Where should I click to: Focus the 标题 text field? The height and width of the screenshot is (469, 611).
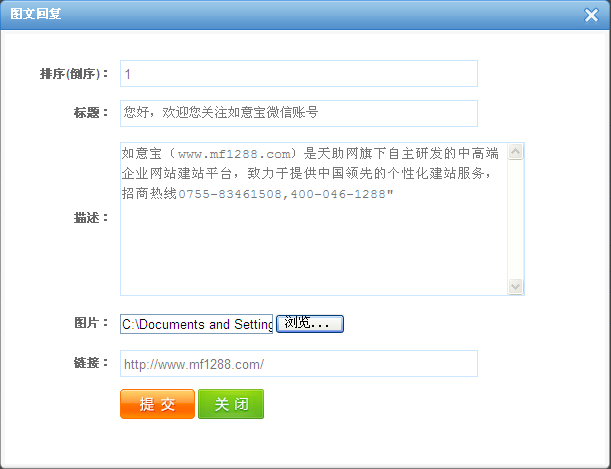click(298, 113)
